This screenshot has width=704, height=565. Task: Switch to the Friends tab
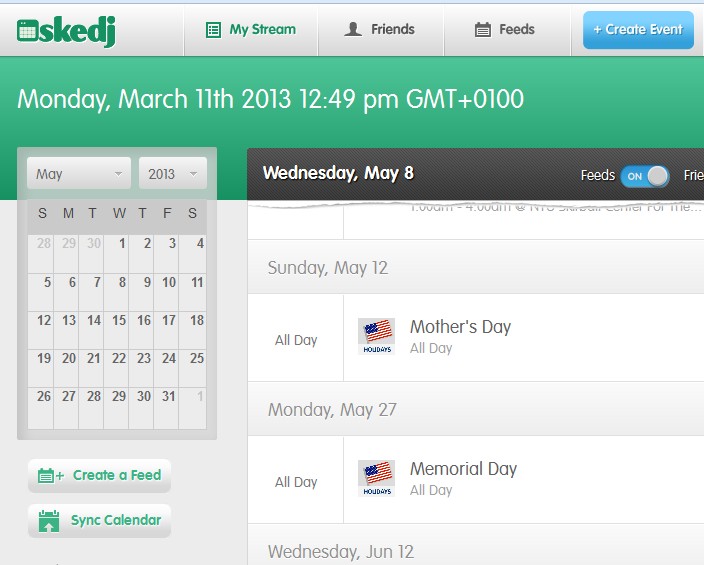coord(380,30)
